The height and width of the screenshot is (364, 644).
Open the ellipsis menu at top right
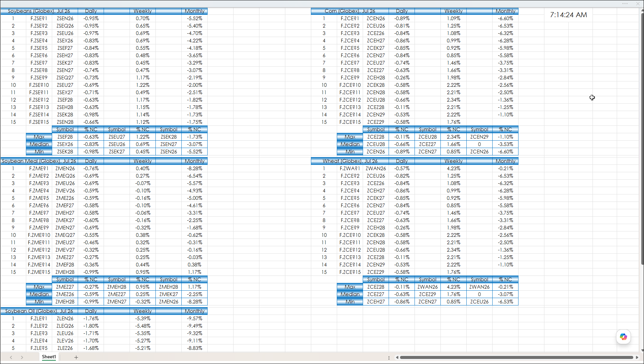(x=625, y=4)
